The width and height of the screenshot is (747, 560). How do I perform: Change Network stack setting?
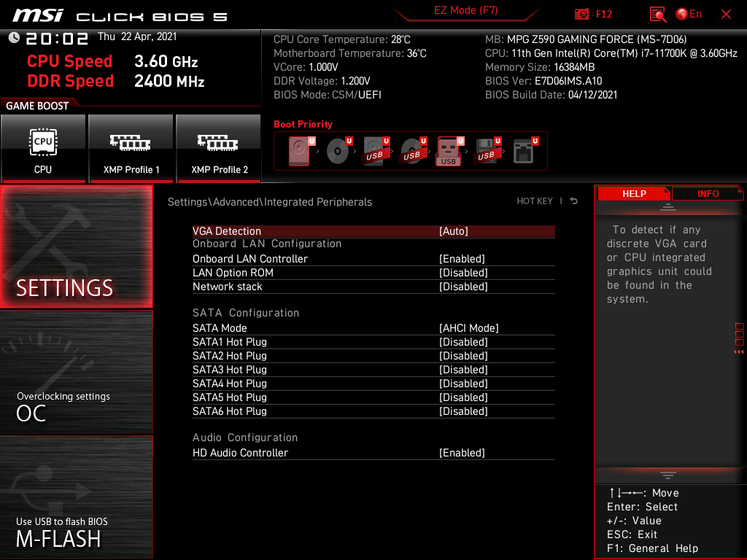tap(373, 286)
